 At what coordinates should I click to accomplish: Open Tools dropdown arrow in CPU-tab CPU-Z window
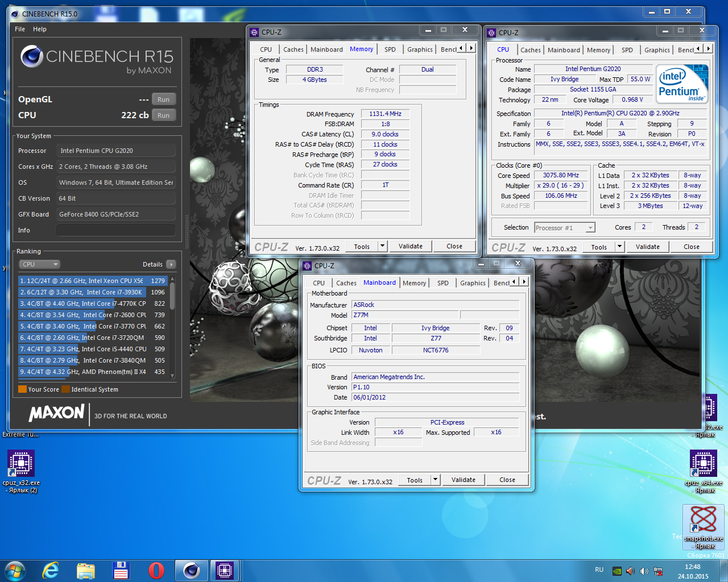(620, 247)
